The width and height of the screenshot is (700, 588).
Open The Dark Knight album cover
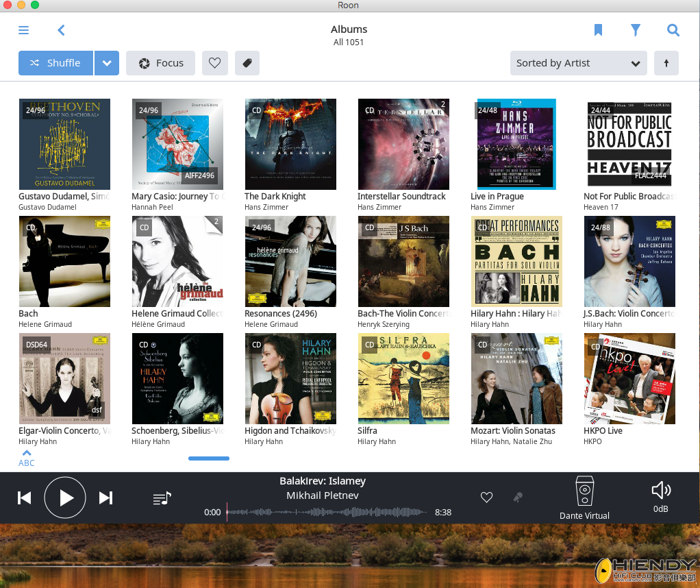[290, 145]
